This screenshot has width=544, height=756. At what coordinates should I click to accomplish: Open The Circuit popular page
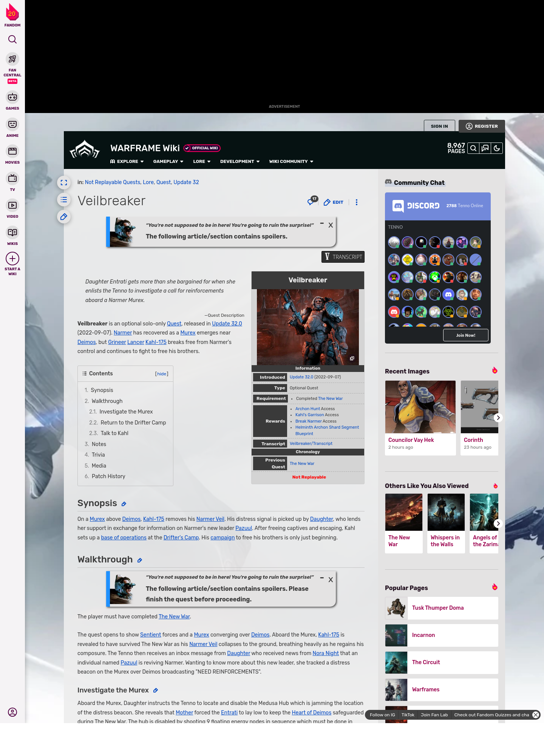442,662
